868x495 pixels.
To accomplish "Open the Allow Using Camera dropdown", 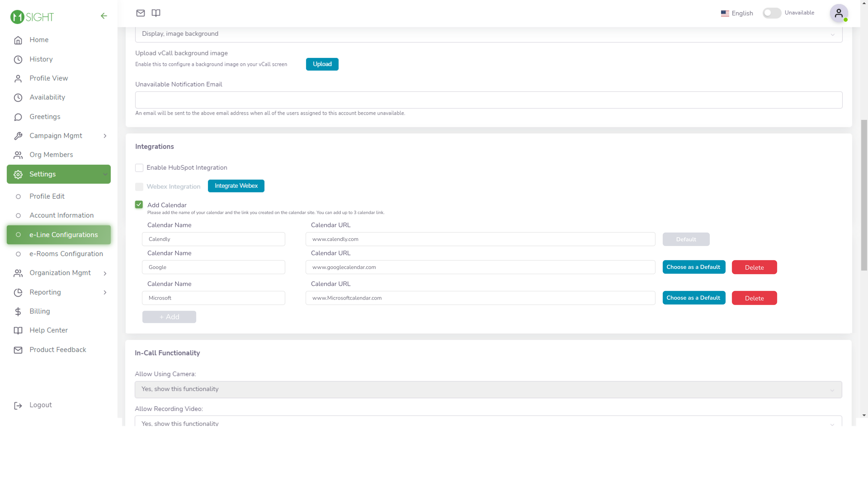I will (488, 389).
